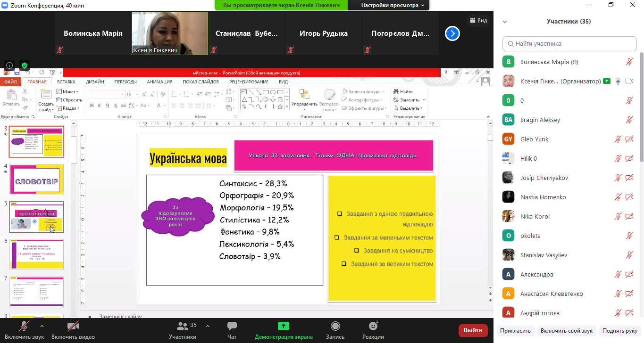Click the Поднять руку button
Screen dimensions: 644x343
[619, 331]
